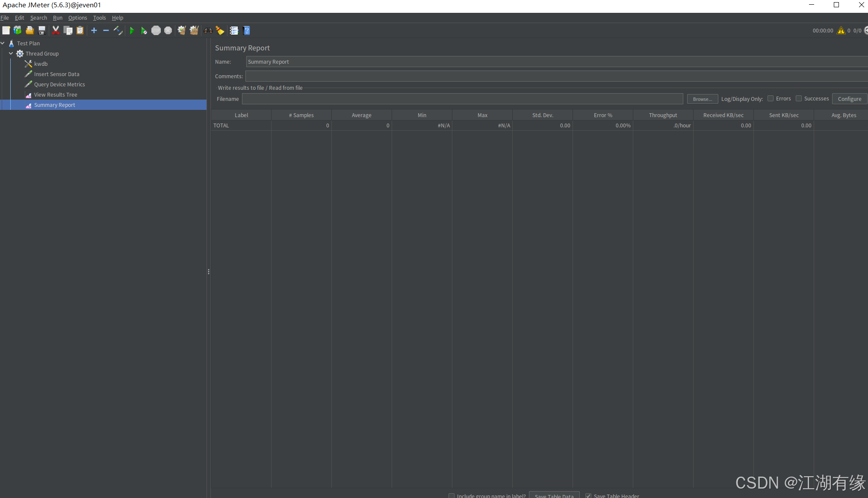Open the Run menu

click(x=57, y=18)
